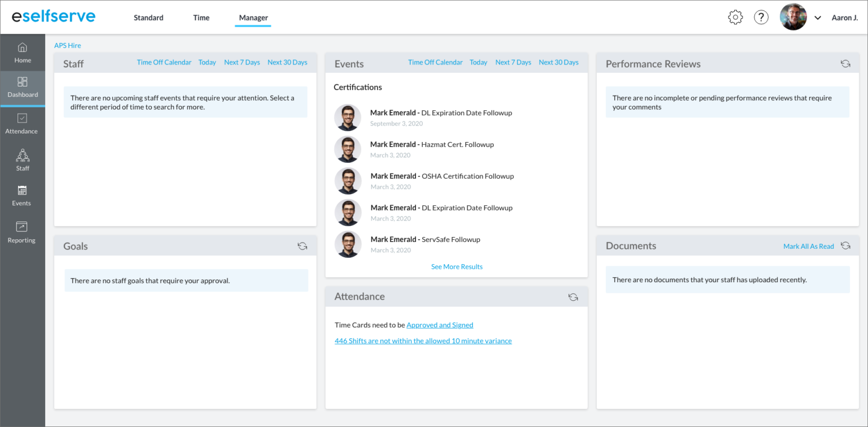Switch to the Standard tab
This screenshot has width=868, height=427.
pos(149,18)
